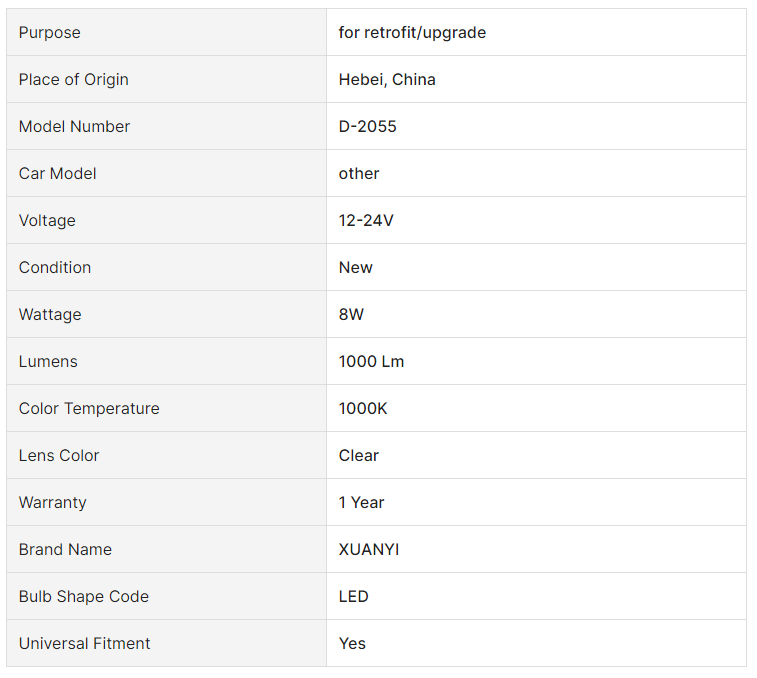Select the 'Hebei, China' value cell
This screenshot has width=757, height=678.
pyautogui.click(x=536, y=79)
